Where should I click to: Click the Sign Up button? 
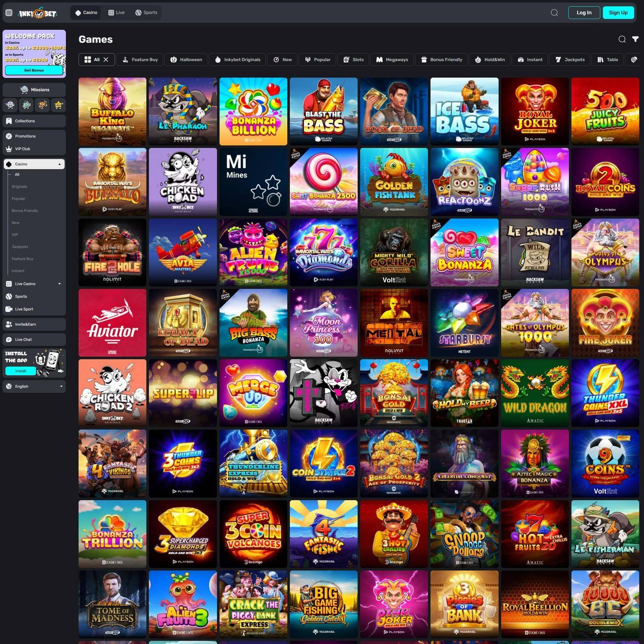(x=618, y=12)
